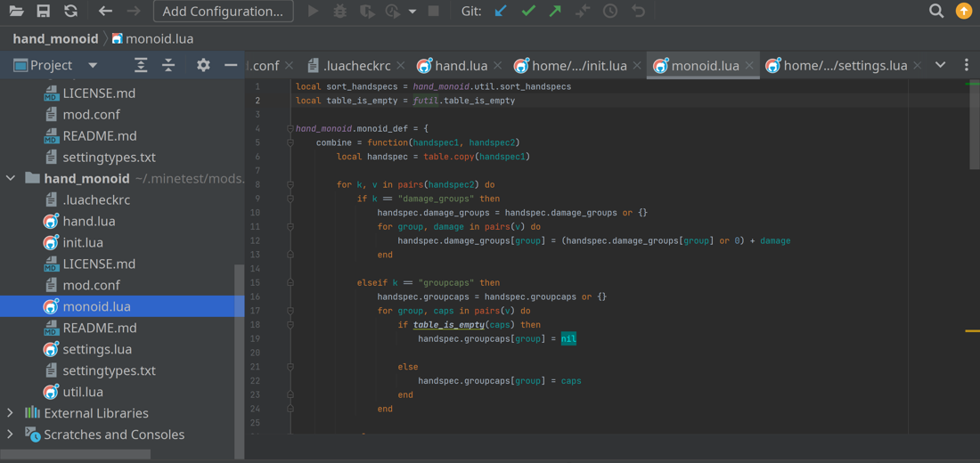This screenshot has height=463, width=980.
Task: Close the hand.lua tab
Action: pyautogui.click(x=498, y=66)
